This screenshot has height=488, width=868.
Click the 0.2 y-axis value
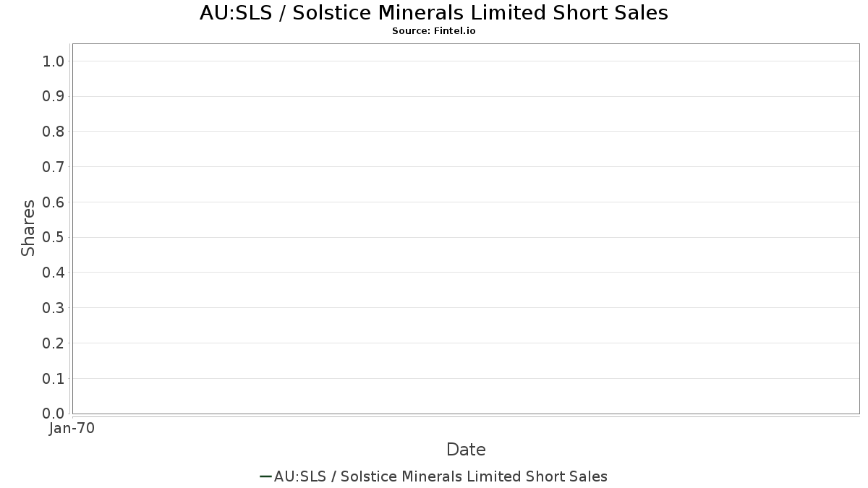tap(54, 343)
